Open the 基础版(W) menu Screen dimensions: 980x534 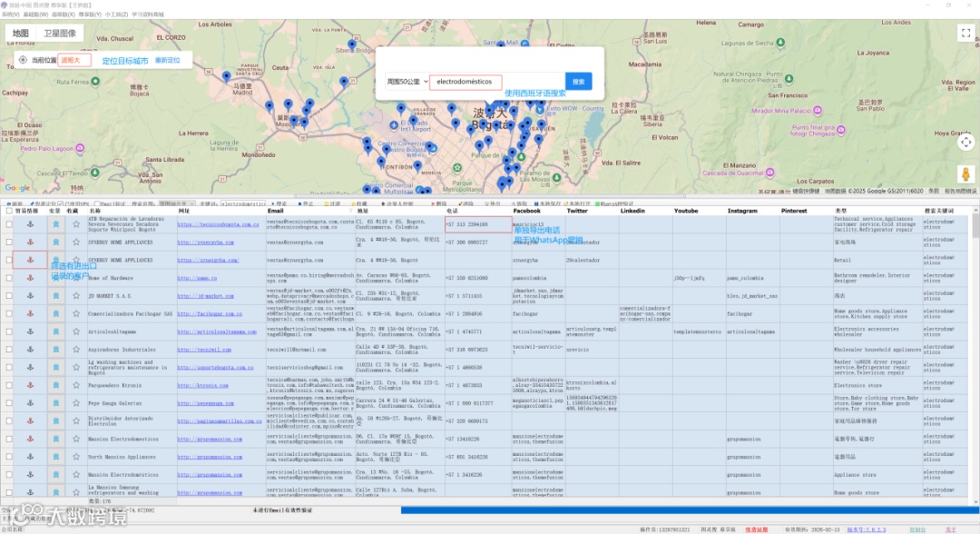35,14
